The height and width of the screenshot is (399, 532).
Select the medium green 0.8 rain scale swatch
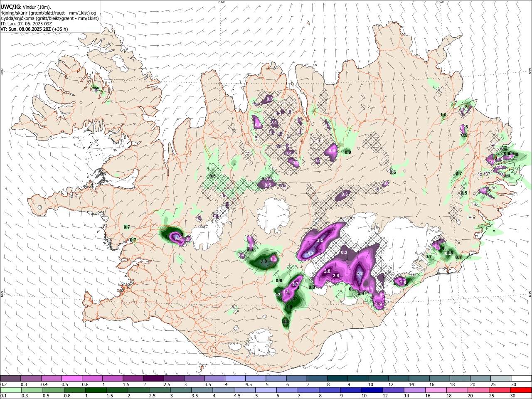[x=74, y=390]
